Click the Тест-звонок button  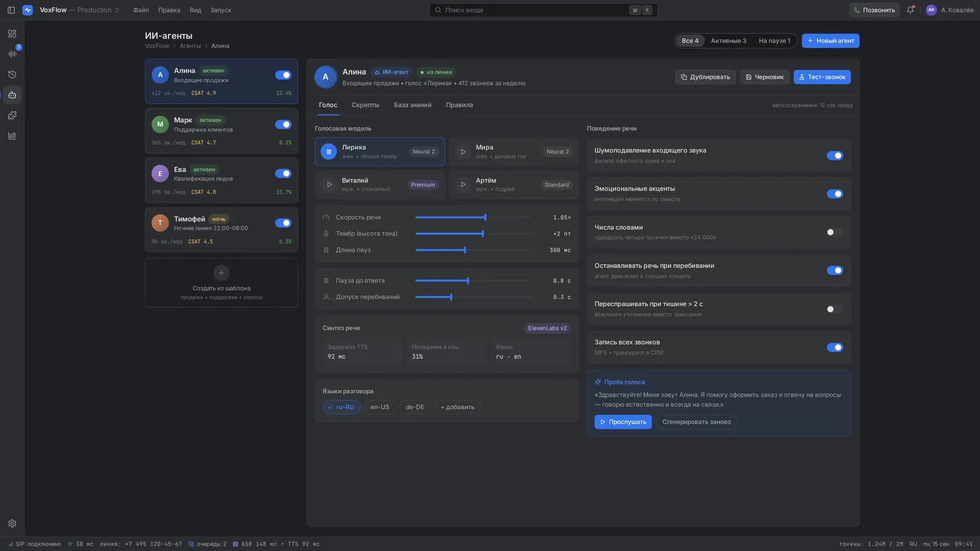click(822, 77)
